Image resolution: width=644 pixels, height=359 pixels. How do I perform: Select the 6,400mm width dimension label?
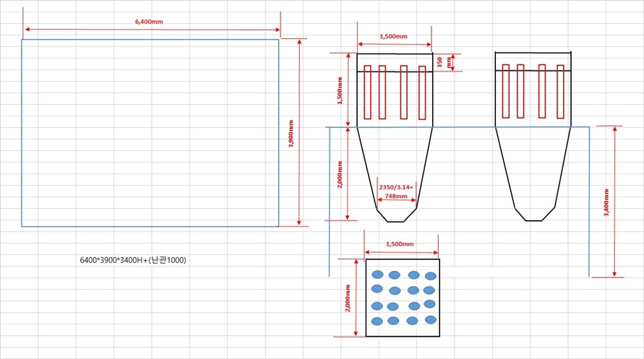[x=149, y=22]
